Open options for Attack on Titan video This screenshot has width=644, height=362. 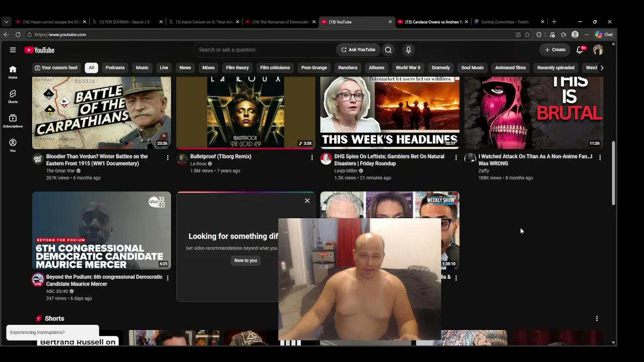[x=600, y=157]
